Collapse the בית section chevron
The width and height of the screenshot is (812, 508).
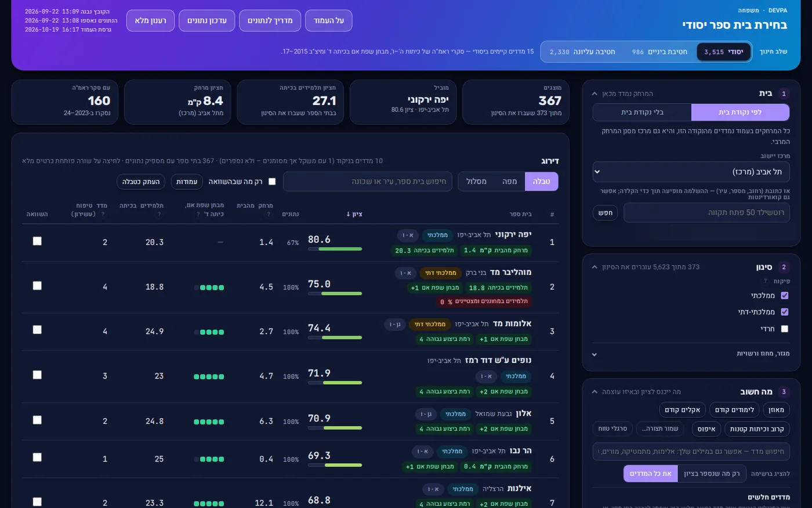[x=594, y=93]
